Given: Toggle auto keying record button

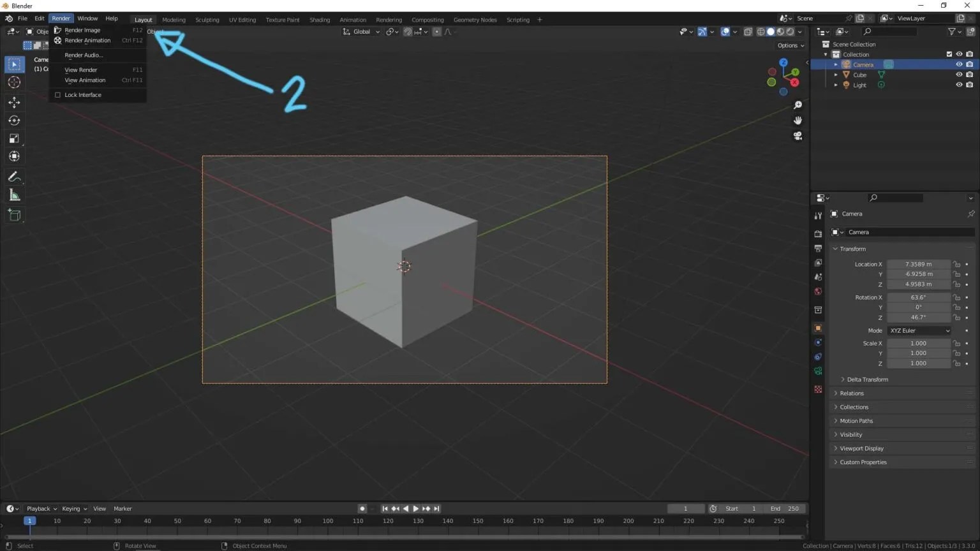Looking at the screenshot, I should pyautogui.click(x=362, y=509).
